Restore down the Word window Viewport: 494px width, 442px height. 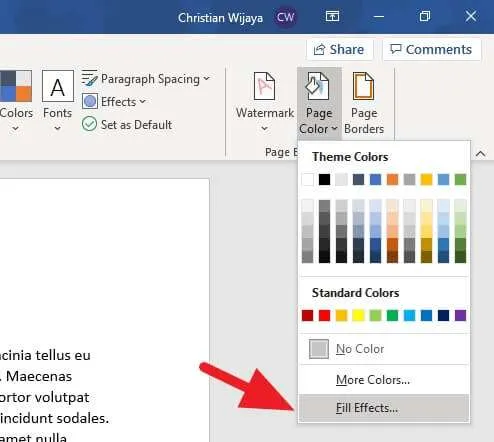(425, 16)
